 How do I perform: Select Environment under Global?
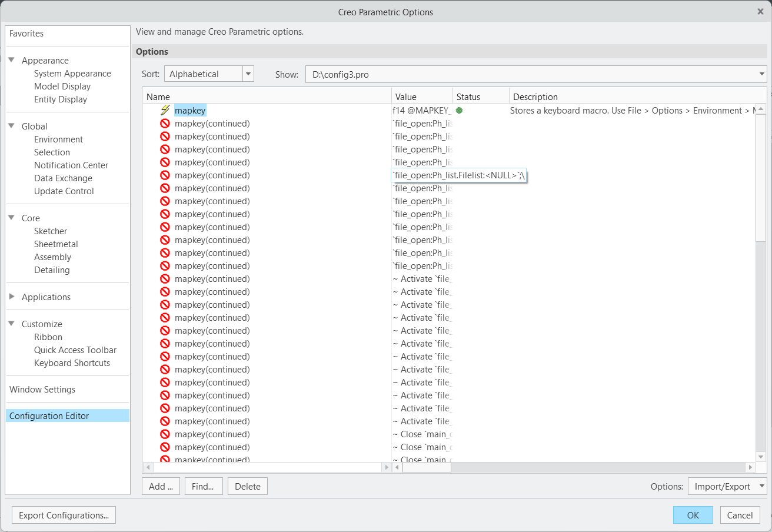58,139
